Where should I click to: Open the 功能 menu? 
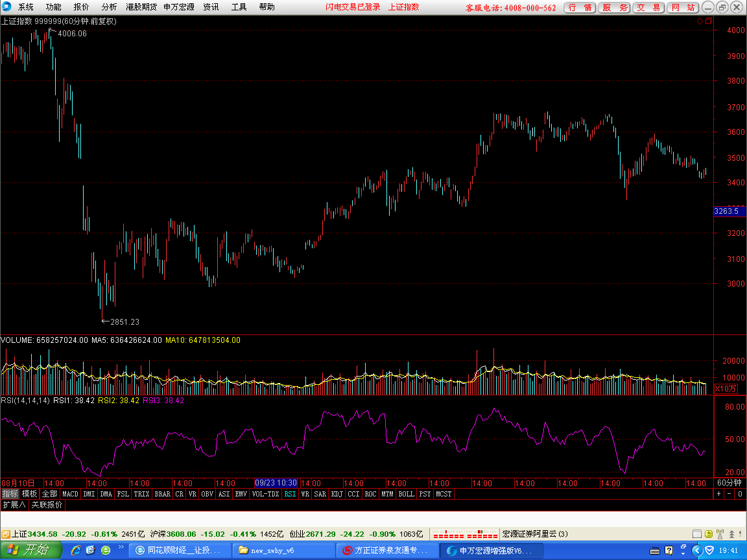click(53, 7)
